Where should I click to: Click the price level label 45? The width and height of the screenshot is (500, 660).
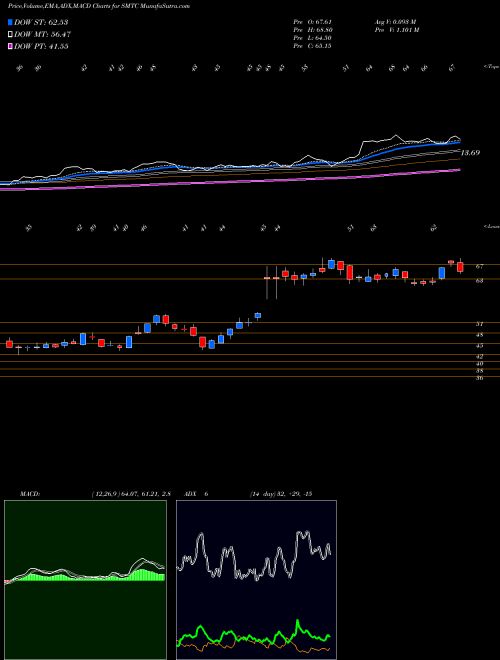point(479,346)
